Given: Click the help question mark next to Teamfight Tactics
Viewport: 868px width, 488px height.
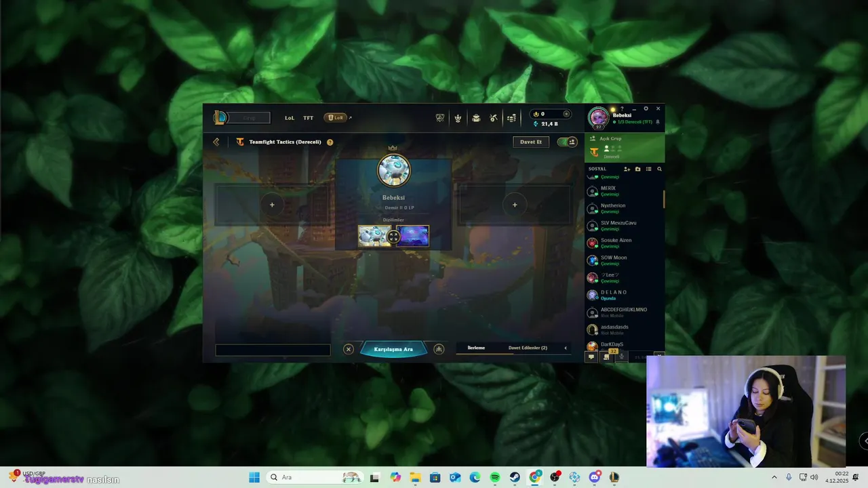Looking at the screenshot, I should (330, 142).
